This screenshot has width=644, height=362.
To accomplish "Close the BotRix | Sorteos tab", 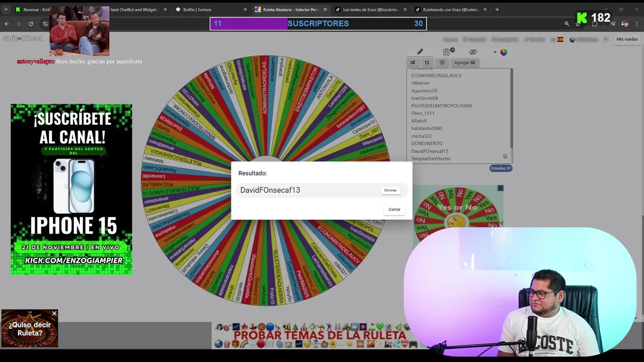I will [x=245, y=10].
